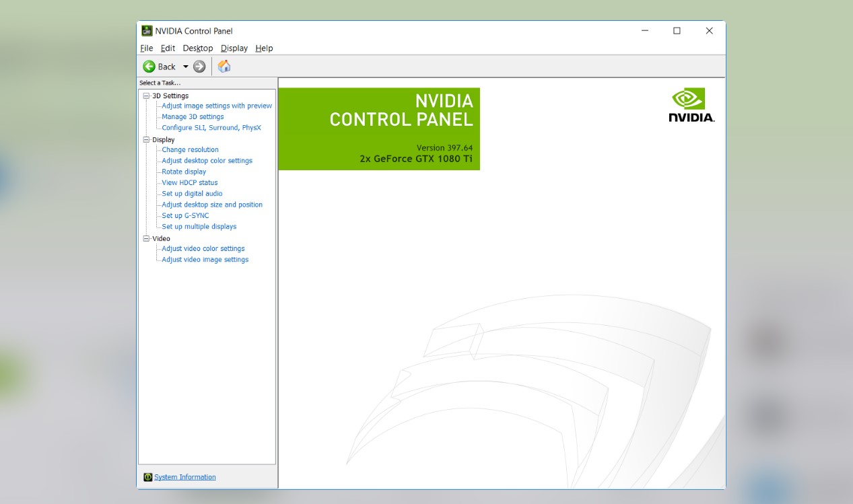Open the Help menu
The image size is (853, 504).
[264, 48]
